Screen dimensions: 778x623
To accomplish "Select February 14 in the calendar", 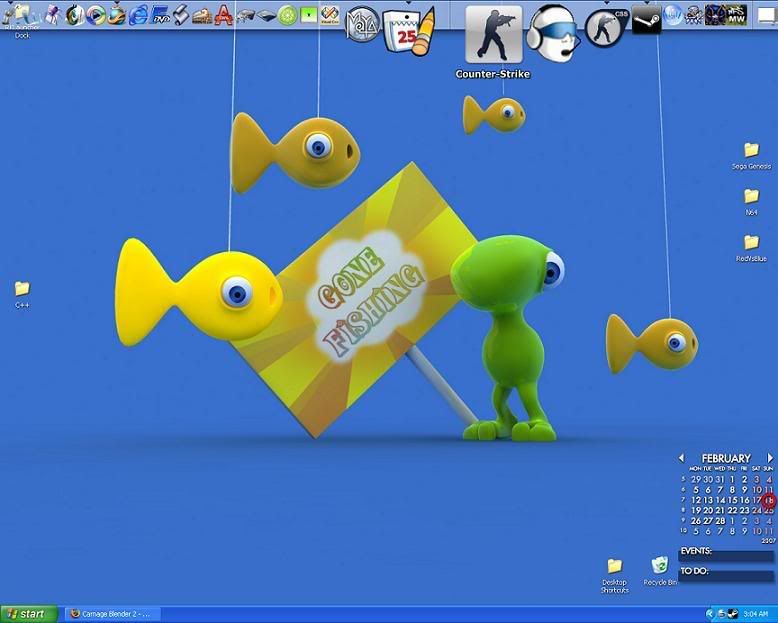I will click(720, 500).
